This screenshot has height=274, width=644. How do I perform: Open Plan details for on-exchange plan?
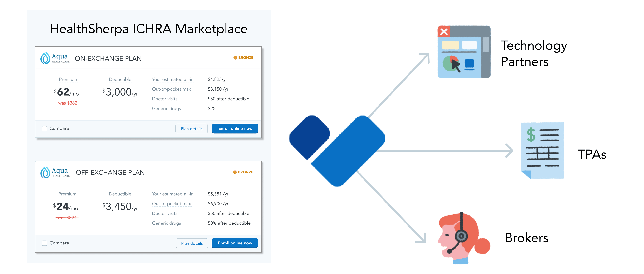coord(192,129)
